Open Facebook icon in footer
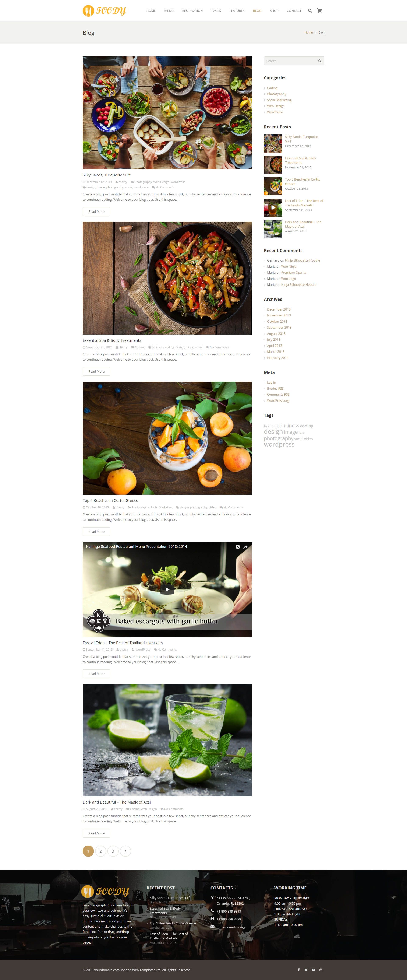 tap(298, 970)
